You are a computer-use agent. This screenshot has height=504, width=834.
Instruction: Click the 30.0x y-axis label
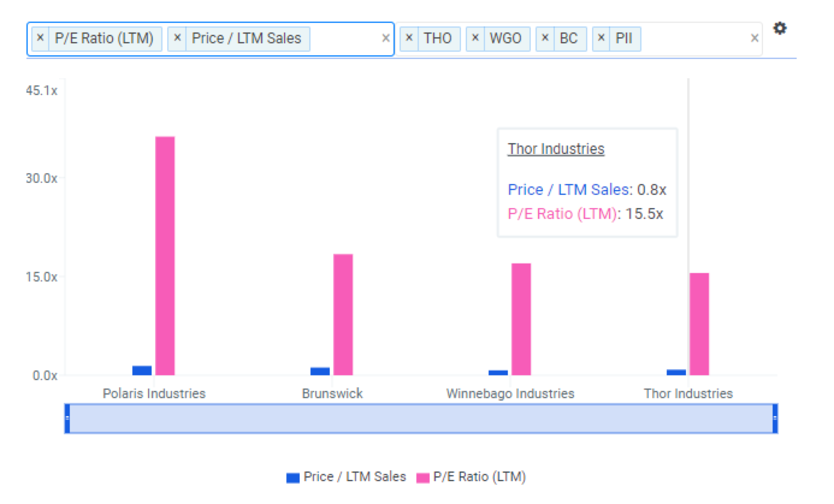click(42, 179)
